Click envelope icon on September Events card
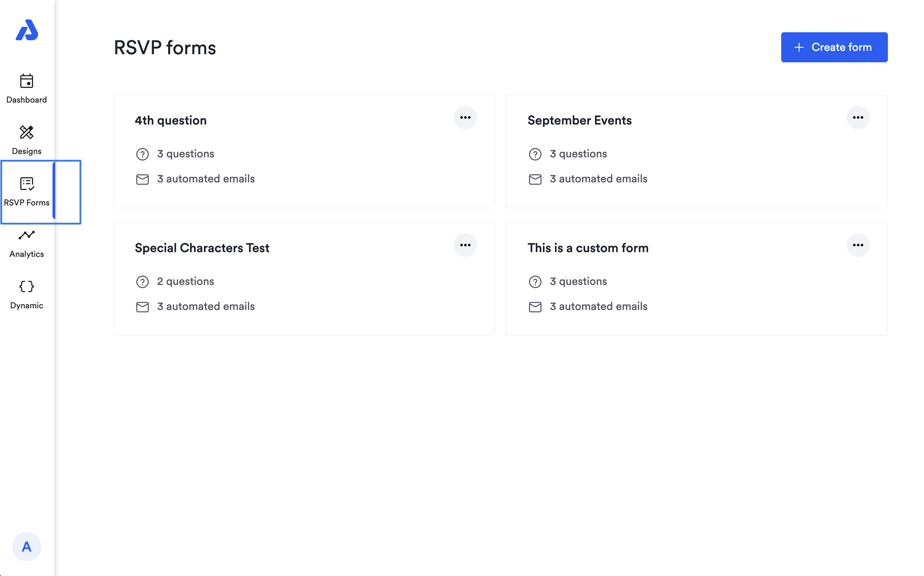 [x=535, y=179]
